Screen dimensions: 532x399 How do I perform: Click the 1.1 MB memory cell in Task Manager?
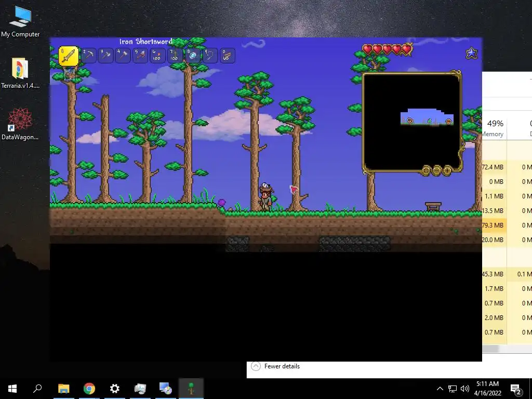point(494,196)
